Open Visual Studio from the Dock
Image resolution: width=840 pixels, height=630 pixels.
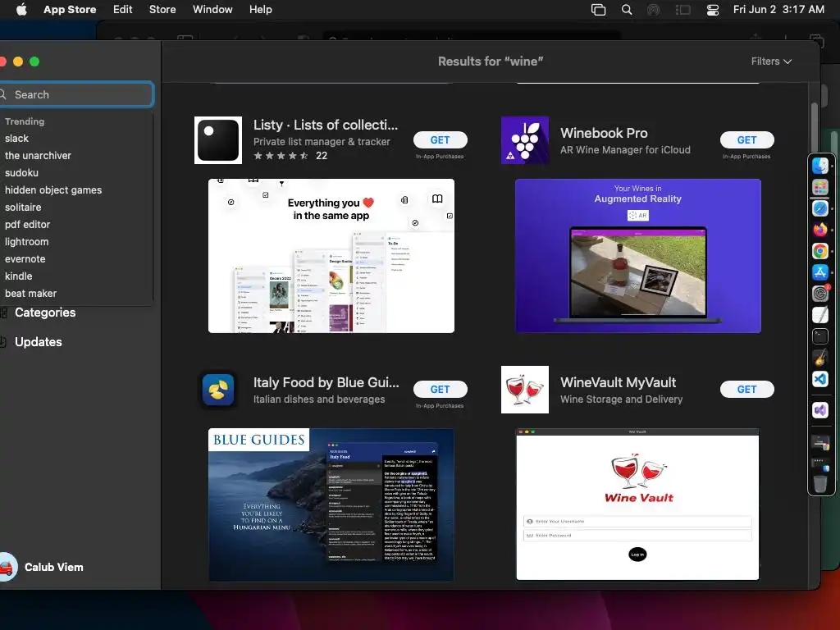coord(820,410)
